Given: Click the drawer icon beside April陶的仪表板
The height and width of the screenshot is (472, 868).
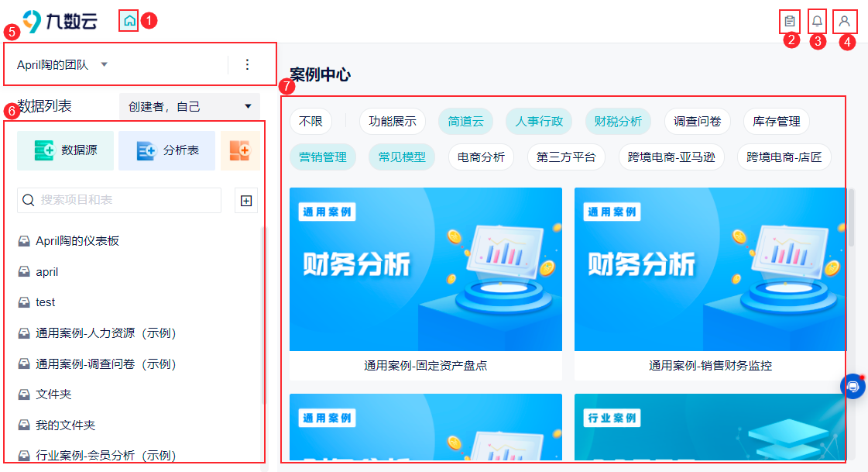Looking at the screenshot, I should click(24, 240).
